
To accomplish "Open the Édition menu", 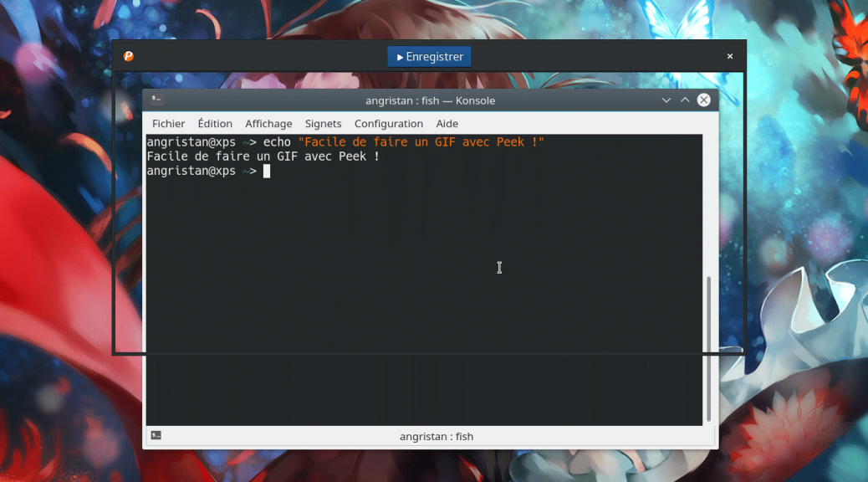I will pos(215,124).
